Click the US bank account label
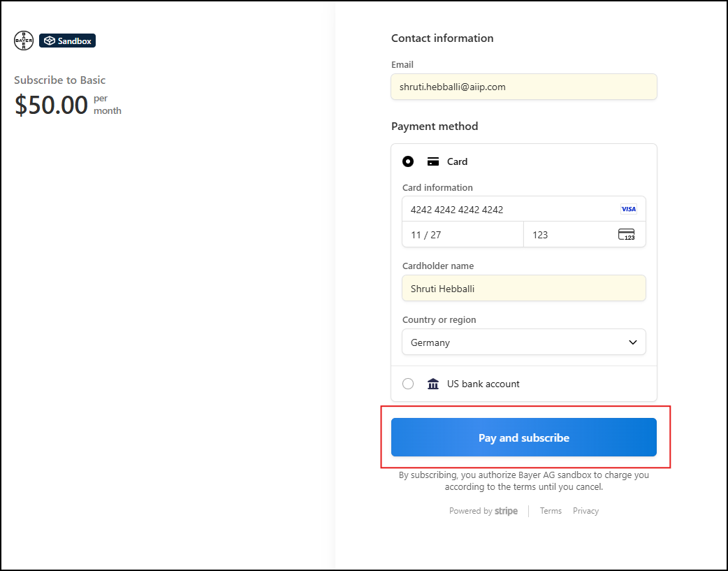Viewport: 728px width, 571px height. tap(483, 384)
